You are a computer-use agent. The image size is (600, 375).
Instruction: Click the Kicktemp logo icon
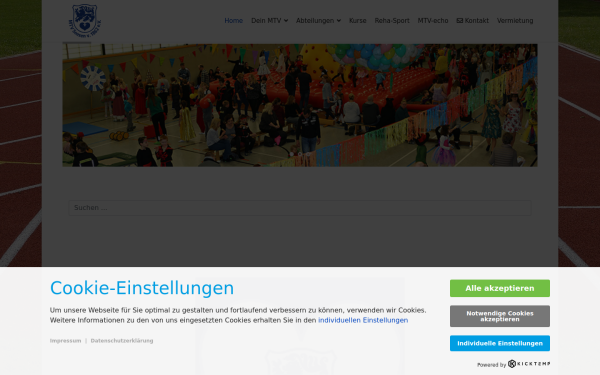coord(512,364)
